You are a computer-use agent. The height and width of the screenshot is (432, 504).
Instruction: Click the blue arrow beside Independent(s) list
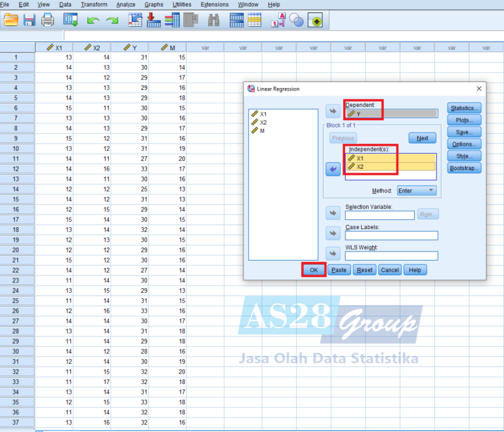[333, 169]
